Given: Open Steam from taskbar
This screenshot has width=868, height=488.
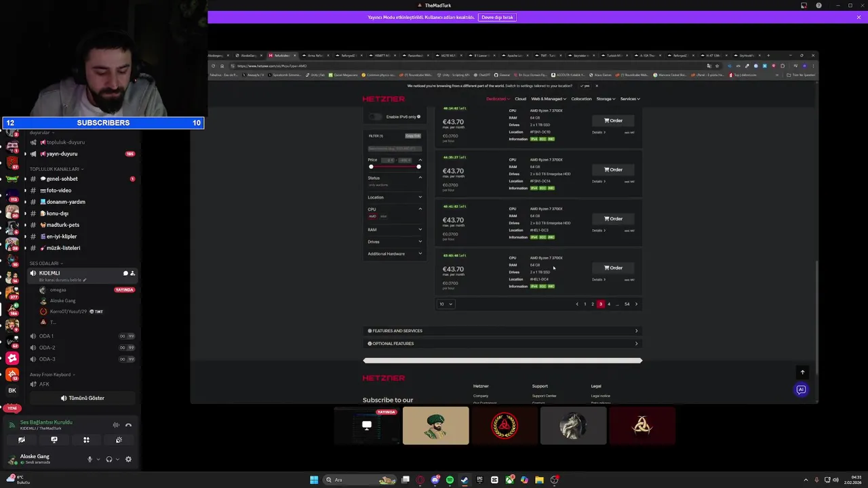Looking at the screenshot, I should 464,480.
